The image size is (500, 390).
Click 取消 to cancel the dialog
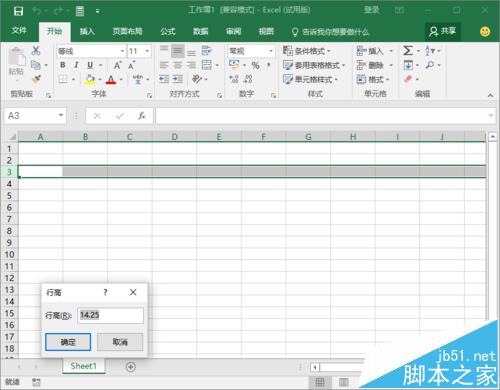(x=120, y=342)
